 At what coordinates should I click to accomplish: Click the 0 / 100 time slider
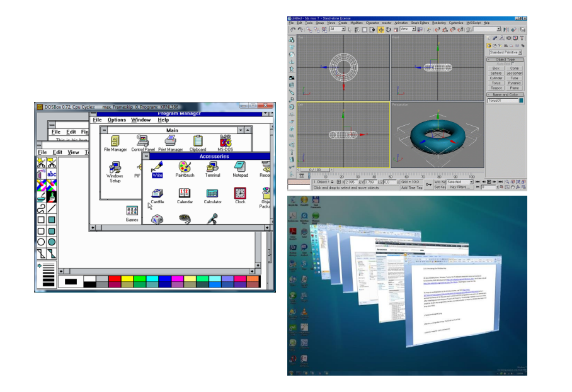315,170
